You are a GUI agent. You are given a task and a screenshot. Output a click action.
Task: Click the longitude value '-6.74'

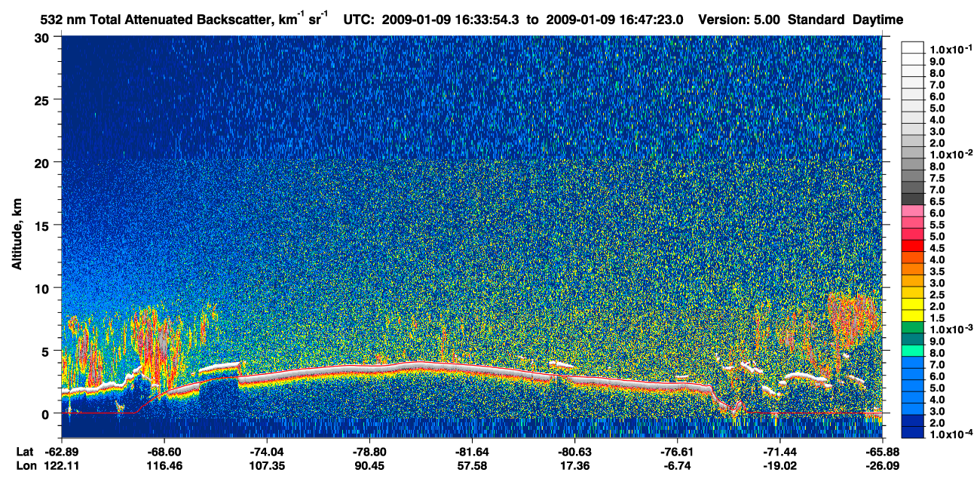pos(677,465)
